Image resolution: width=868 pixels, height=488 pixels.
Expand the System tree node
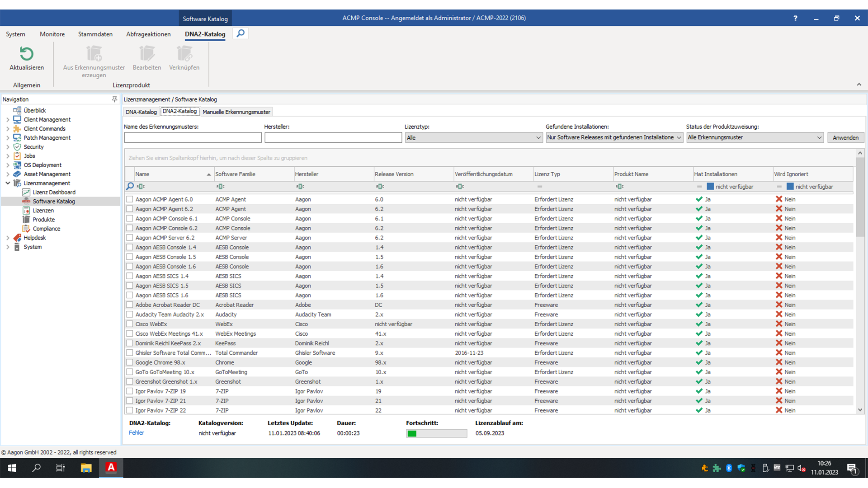tap(8, 247)
